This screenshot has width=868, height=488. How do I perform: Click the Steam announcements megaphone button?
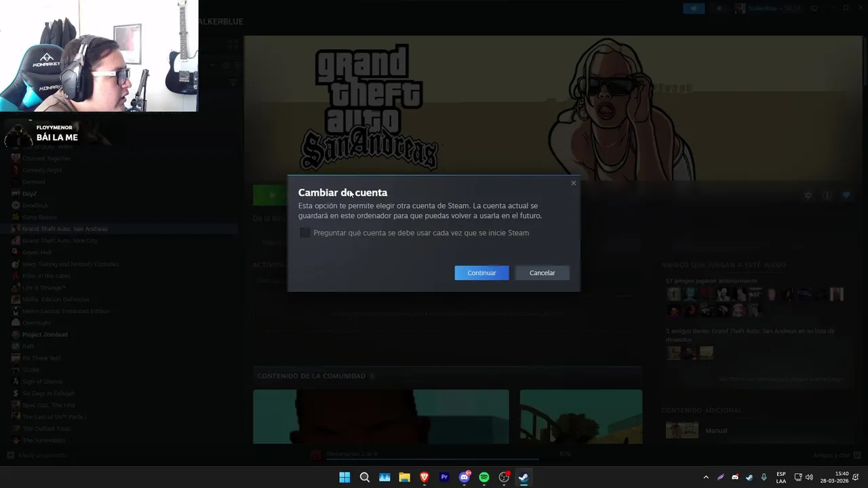pos(694,8)
